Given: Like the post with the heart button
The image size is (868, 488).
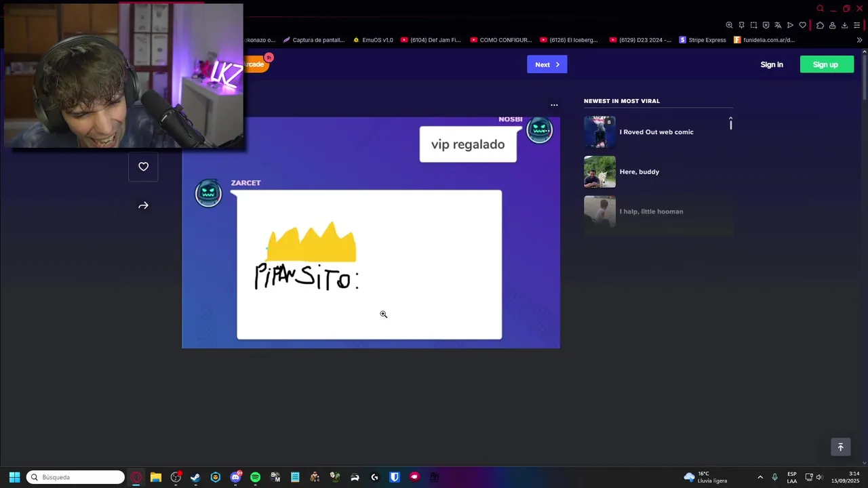Looking at the screenshot, I should point(143,167).
